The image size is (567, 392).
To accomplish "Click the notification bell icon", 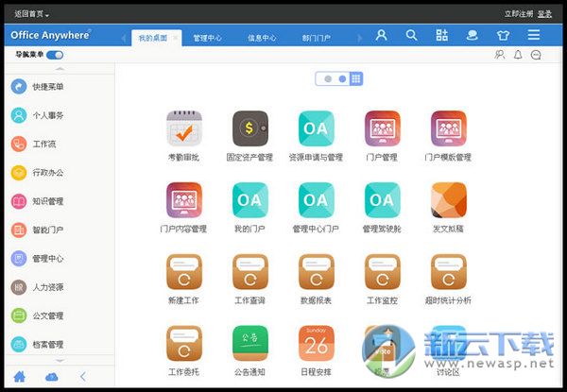I will (x=518, y=55).
